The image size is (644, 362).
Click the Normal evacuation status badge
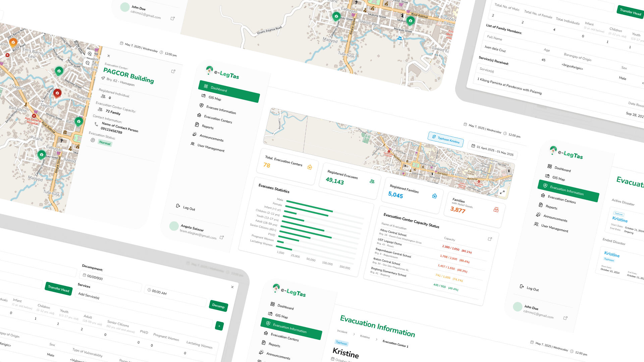tap(105, 143)
